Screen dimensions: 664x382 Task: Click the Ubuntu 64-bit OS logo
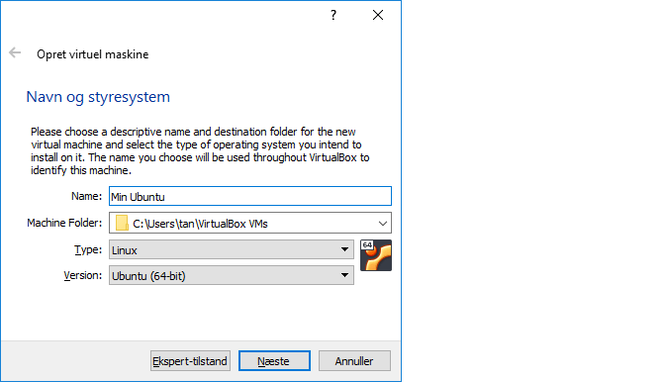pyautogui.click(x=376, y=255)
